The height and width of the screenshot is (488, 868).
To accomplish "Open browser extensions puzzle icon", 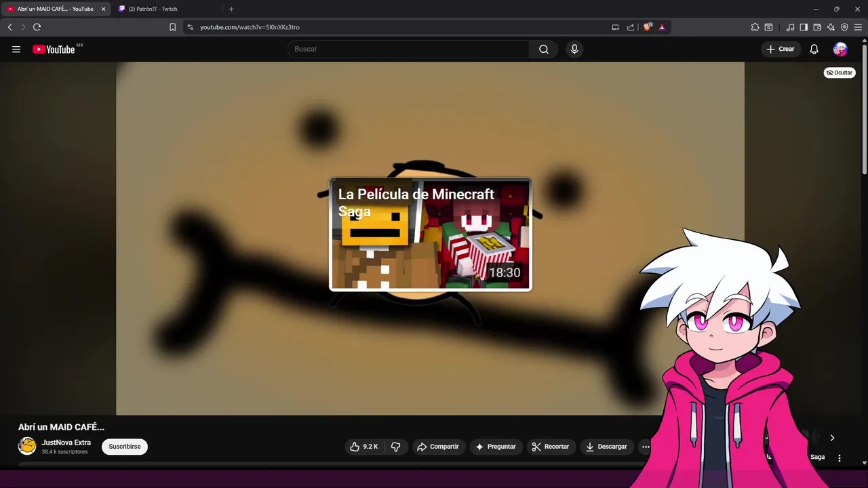I will click(x=755, y=27).
